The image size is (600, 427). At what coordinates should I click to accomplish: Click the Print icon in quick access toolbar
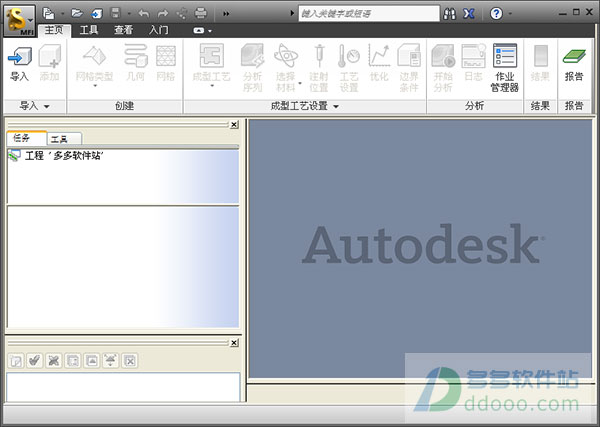(201, 13)
